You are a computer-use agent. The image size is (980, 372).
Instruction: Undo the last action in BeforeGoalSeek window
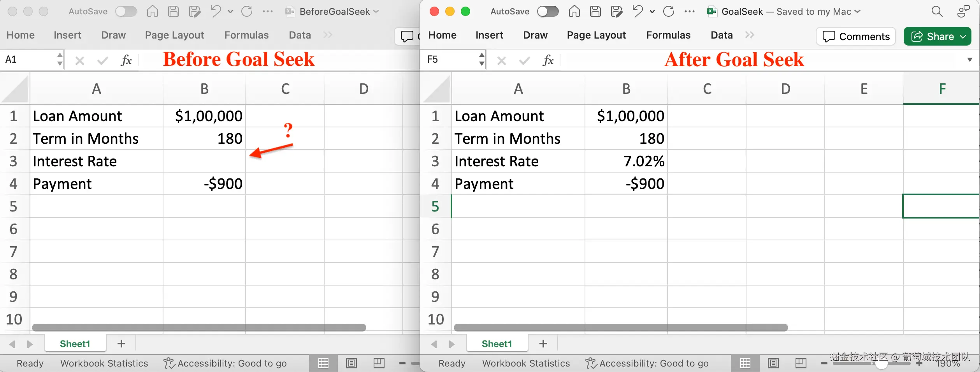[x=216, y=11]
